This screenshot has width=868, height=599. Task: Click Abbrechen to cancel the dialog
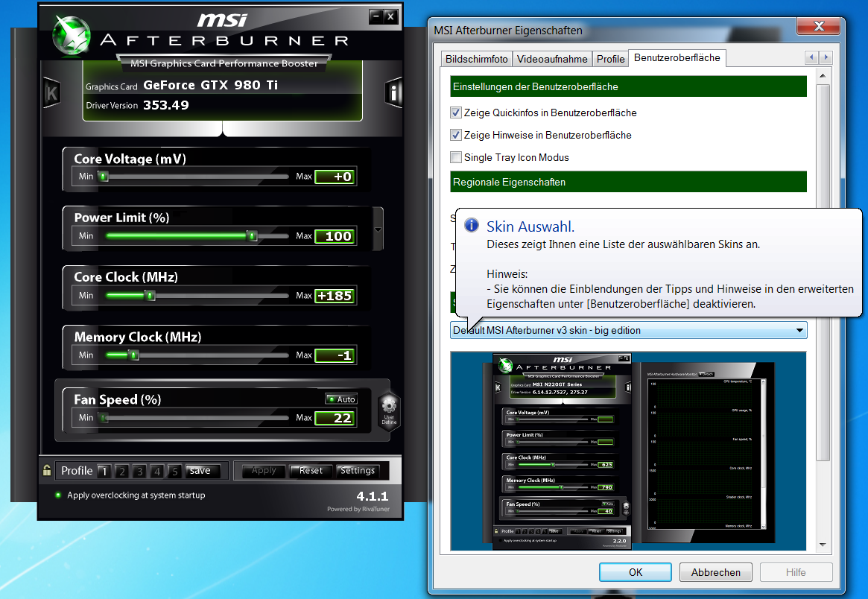(x=716, y=572)
